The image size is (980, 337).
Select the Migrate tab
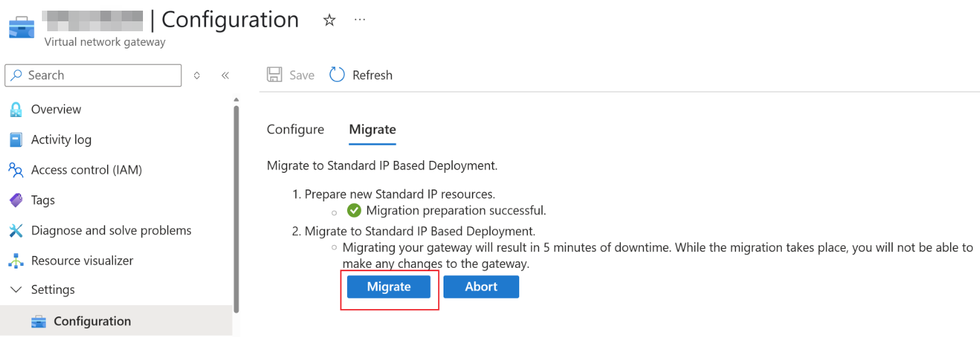[x=372, y=130]
